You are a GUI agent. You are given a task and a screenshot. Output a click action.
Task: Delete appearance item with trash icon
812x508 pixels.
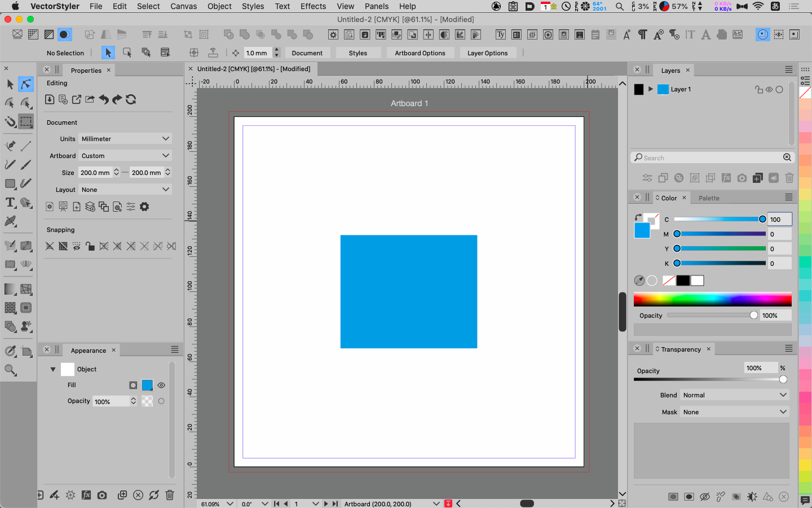(x=170, y=495)
